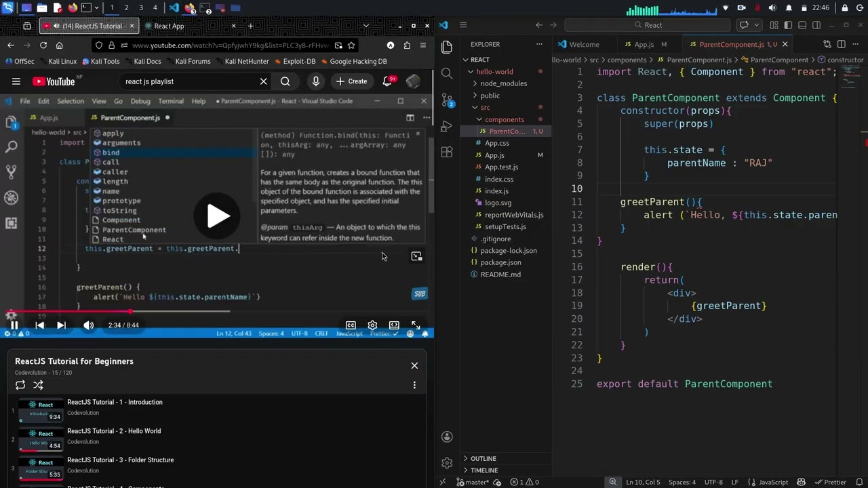Skip to the next video
The width and height of the screenshot is (868, 488).
pyautogui.click(x=61, y=325)
